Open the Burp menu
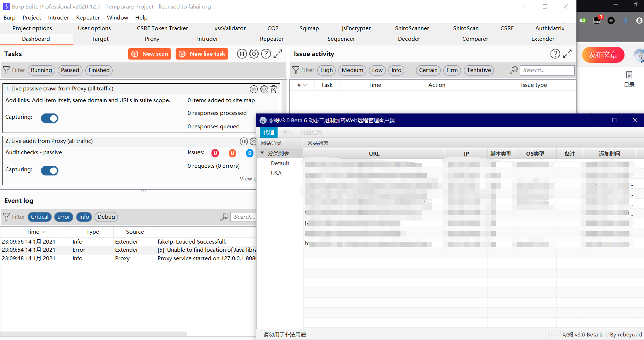The width and height of the screenshot is (644, 340). [10, 18]
